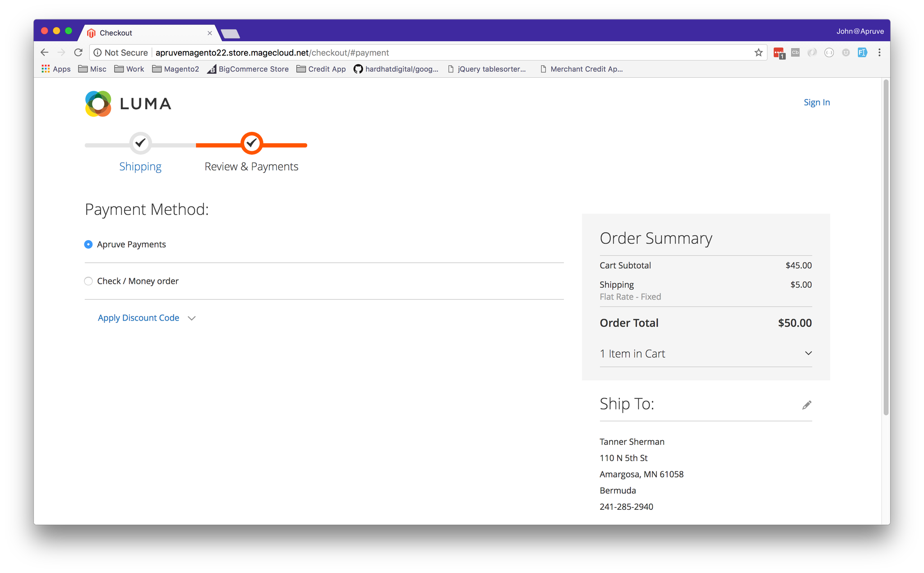
Task: Open the Magento2 bookmarks folder
Action: coord(176,69)
